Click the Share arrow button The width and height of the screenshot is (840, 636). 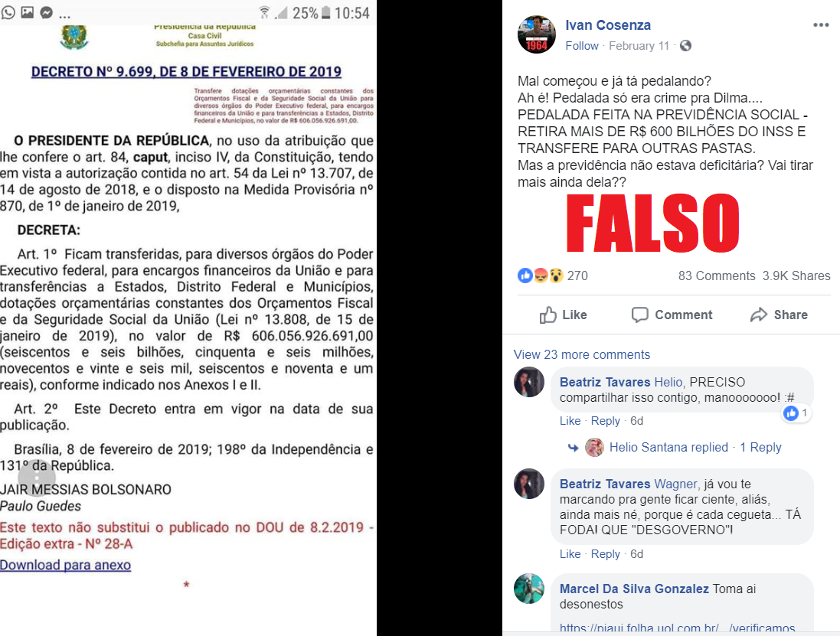[x=779, y=315]
